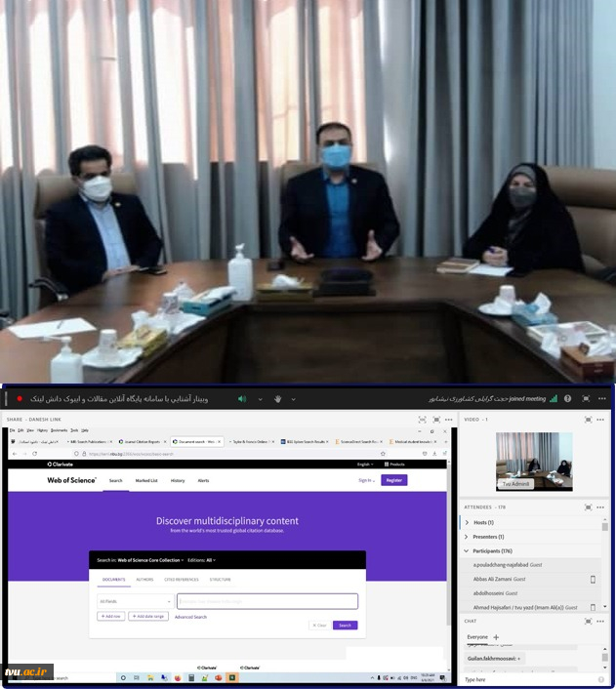
Task: Open the Marked List page
Action: [146, 481]
